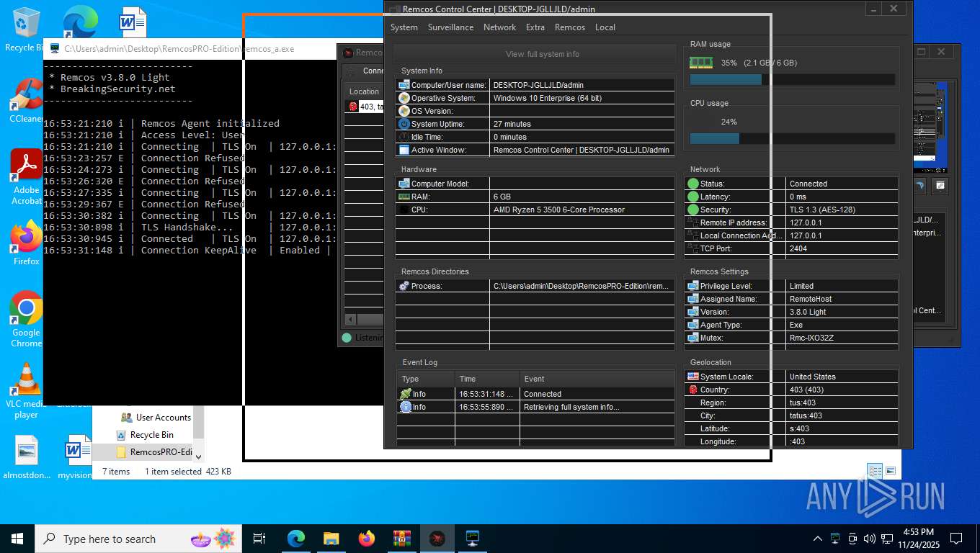This screenshot has height=553, width=980.
Task: Open the System menu in Remcos Control Center
Action: tap(404, 27)
